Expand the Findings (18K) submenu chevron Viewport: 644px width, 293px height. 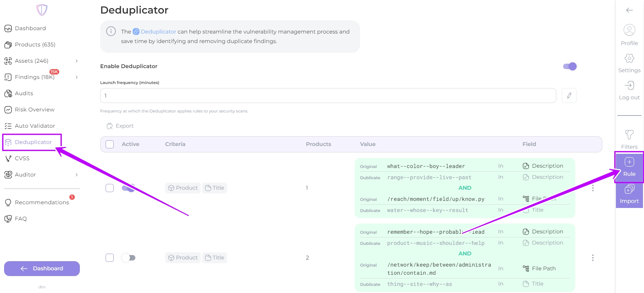click(x=76, y=77)
